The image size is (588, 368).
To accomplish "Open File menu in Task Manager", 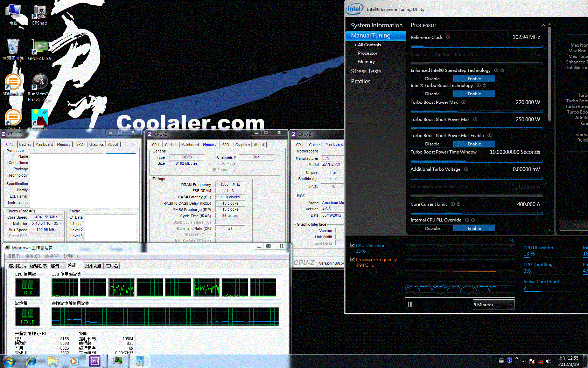I will pos(14,256).
